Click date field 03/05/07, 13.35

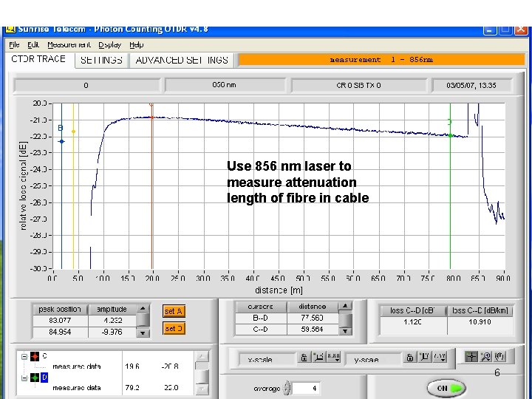pyautogui.click(x=471, y=86)
